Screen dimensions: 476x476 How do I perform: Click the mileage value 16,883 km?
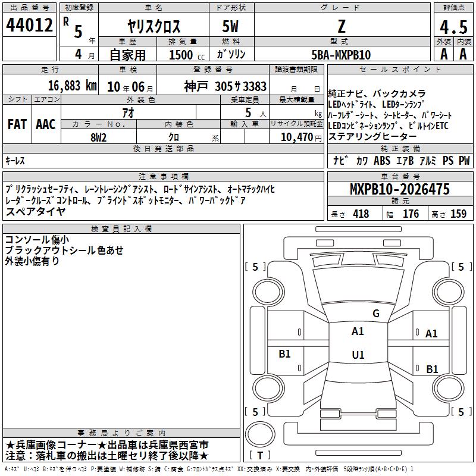[x=73, y=86]
